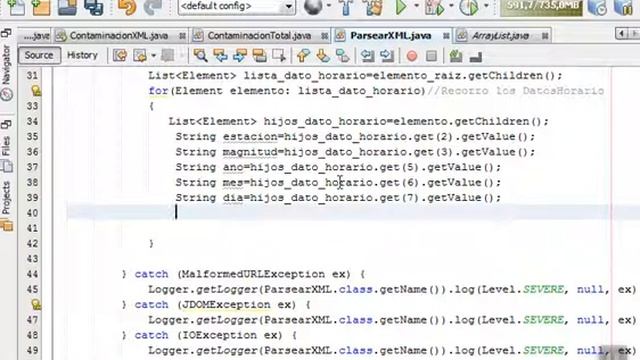The image size is (640, 360).
Task: Stop macro recording with square icon
Action: pos(431,56)
